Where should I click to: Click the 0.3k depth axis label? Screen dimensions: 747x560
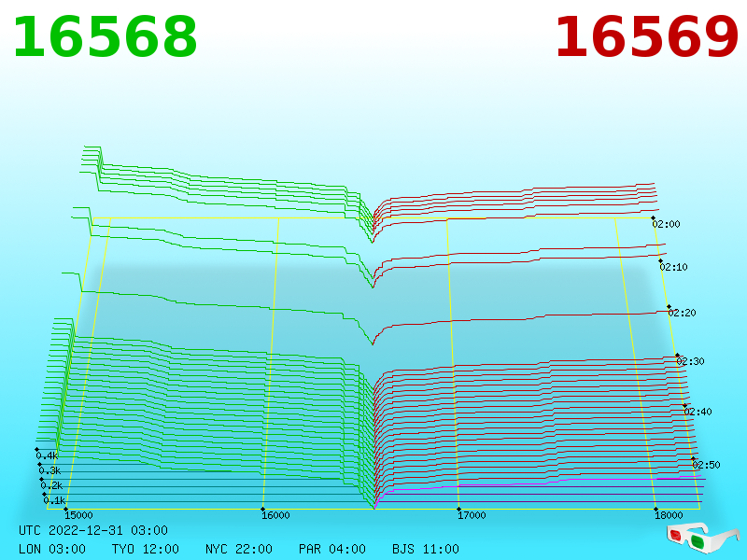click(x=49, y=471)
